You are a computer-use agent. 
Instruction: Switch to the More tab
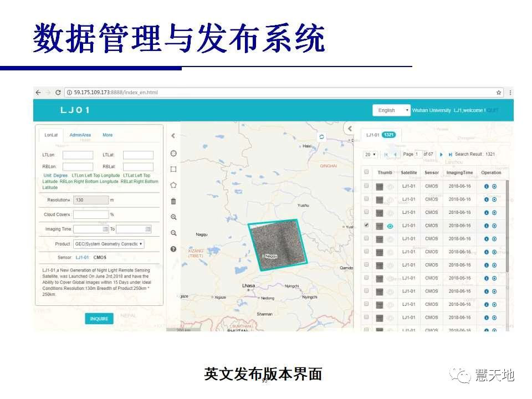108,135
